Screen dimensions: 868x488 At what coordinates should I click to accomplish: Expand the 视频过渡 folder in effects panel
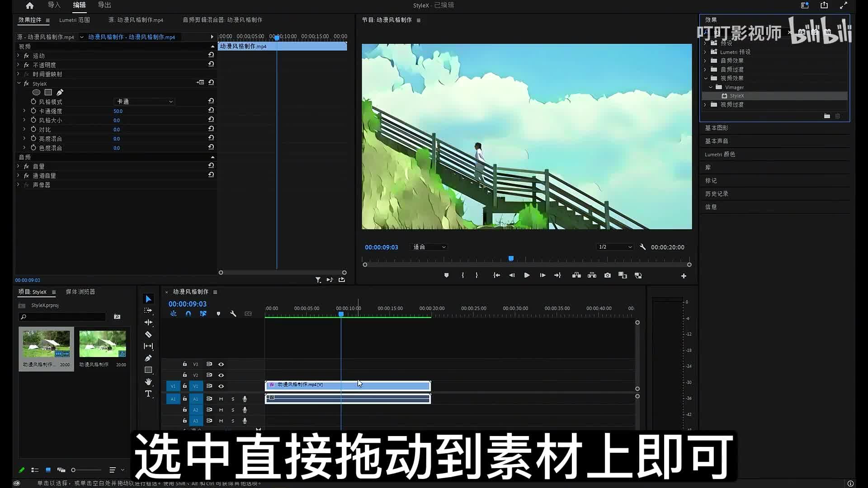click(x=705, y=105)
